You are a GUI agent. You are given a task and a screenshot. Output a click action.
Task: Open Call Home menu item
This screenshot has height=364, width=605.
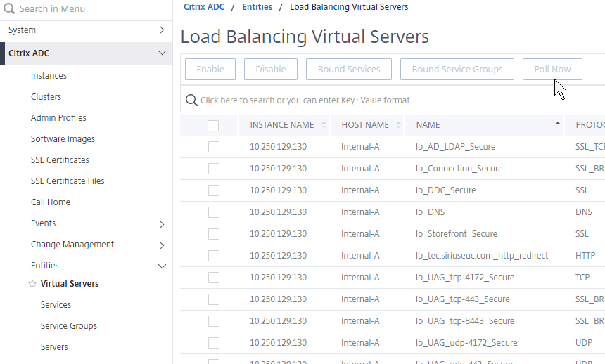[51, 202]
